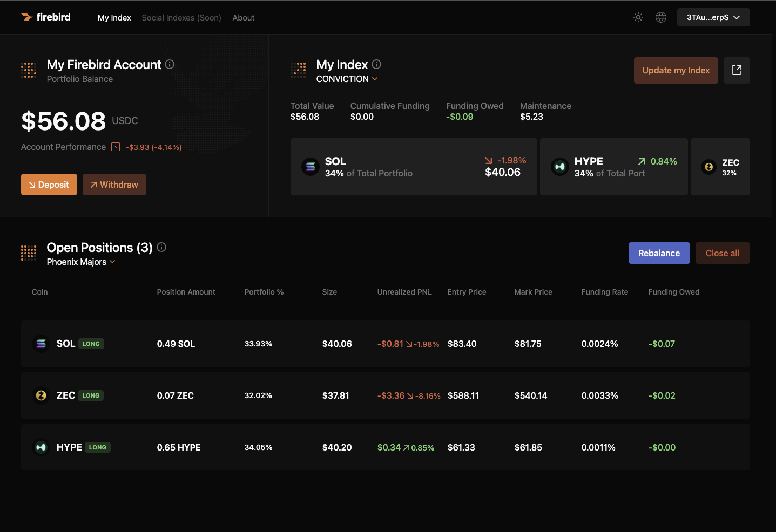Click -$3.36 unrealized PNL in ZEC row
The width and height of the screenshot is (776, 532).
(391, 395)
